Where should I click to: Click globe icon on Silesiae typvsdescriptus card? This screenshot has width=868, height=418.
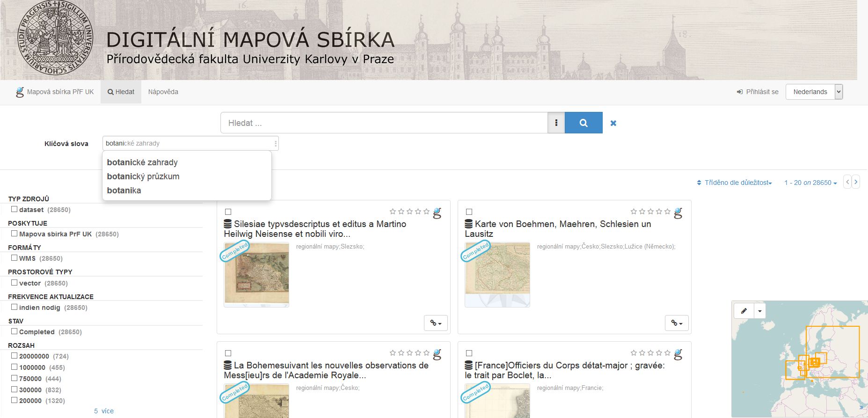pos(437,213)
